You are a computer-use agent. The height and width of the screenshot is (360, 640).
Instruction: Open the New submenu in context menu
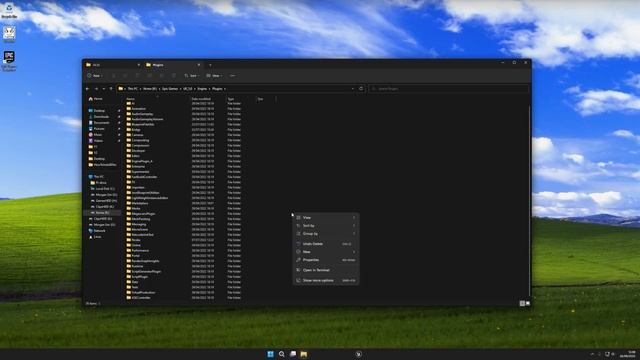click(x=326, y=252)
